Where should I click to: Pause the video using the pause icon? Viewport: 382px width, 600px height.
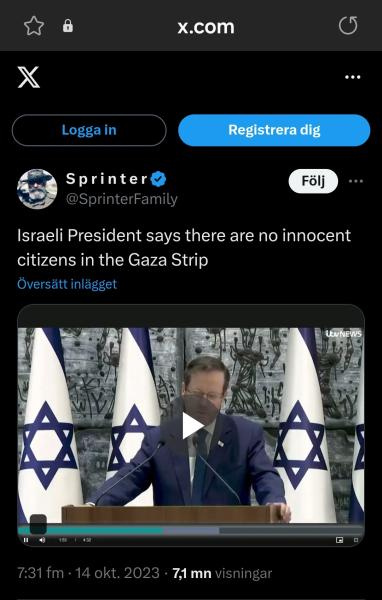tap(26, 540)
